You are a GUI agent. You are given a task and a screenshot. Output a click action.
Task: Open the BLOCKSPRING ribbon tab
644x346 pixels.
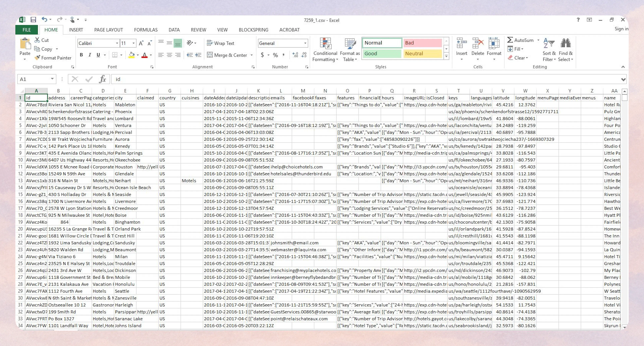253,30
